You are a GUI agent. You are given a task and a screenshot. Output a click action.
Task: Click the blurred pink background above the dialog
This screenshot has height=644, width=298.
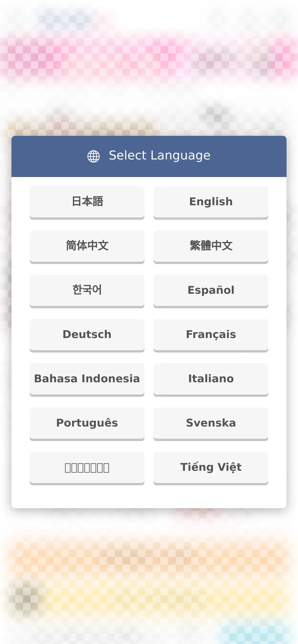pos(149,56)
